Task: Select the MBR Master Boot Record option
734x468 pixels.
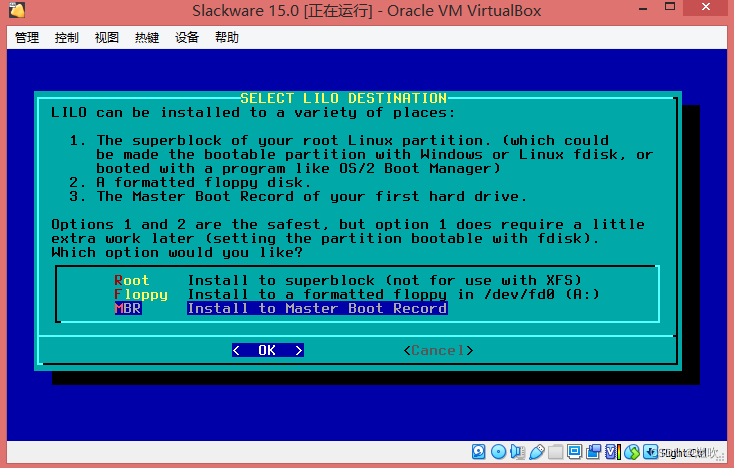Action: 281,308
